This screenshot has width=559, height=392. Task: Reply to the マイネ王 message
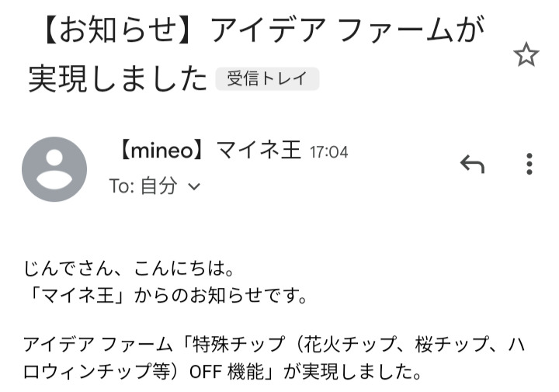pyautogui.click(x=472, y=164)
